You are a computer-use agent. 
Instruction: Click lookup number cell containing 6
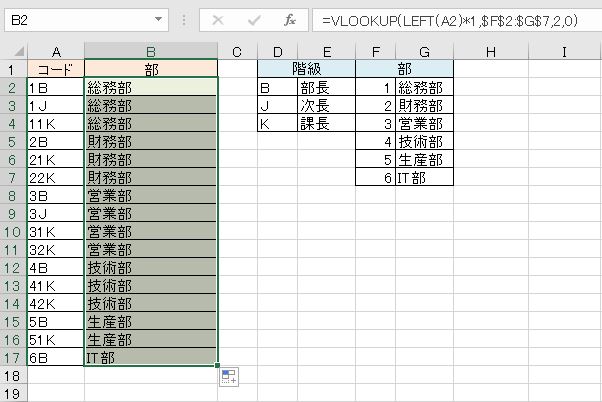[376, 178]
